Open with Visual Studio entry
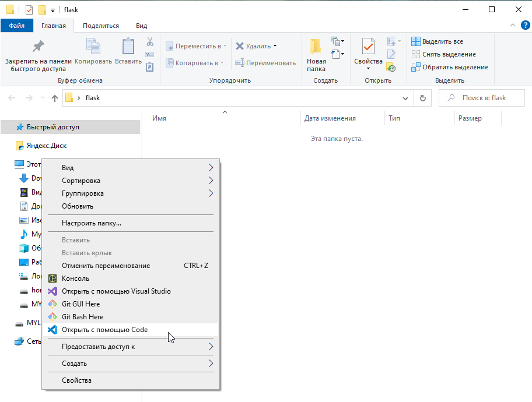This screenshot has height=402, width=532. [116, 291]
